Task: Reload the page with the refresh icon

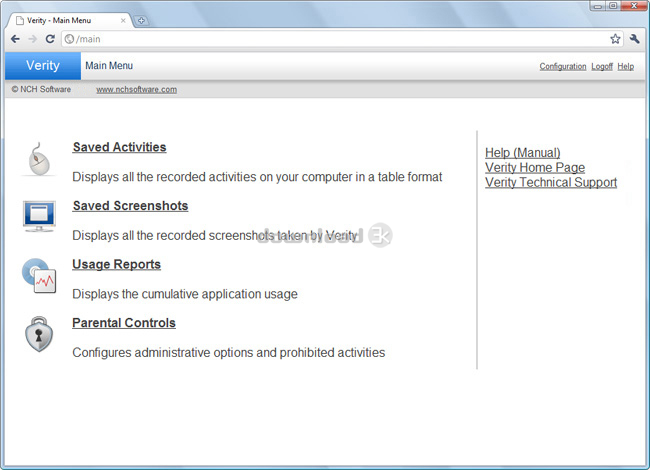Action: tap(50, 39)
